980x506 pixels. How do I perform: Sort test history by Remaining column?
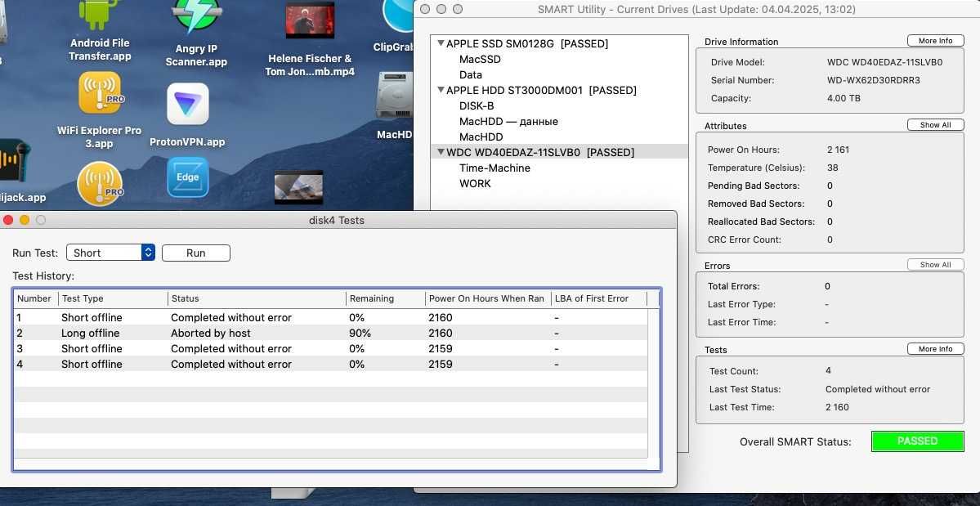coord(386,298)
